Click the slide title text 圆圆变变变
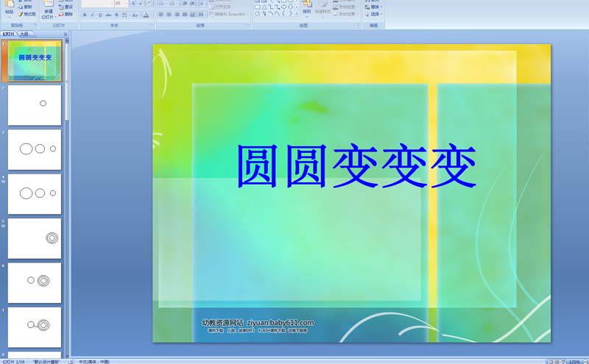 coord(357,166)
